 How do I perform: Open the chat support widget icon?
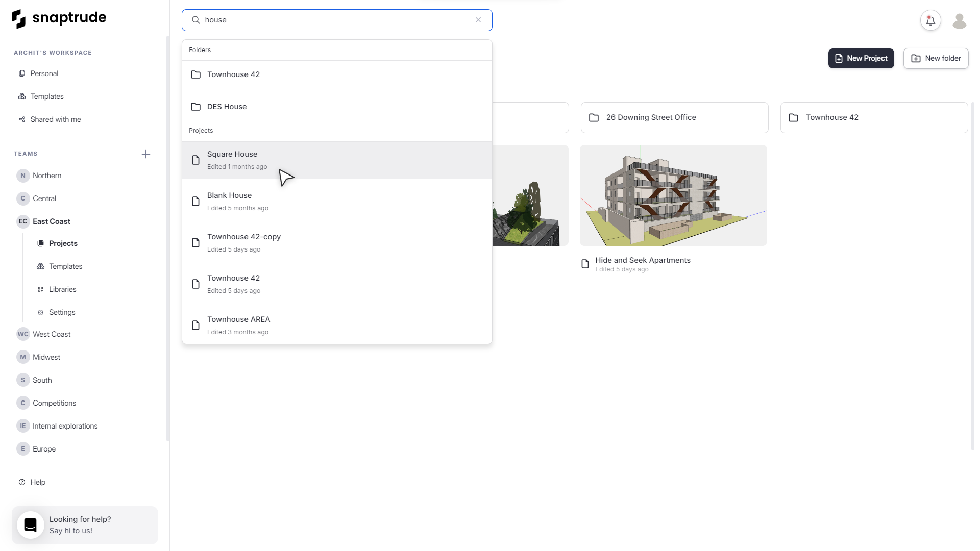click(x=31, y=525)
